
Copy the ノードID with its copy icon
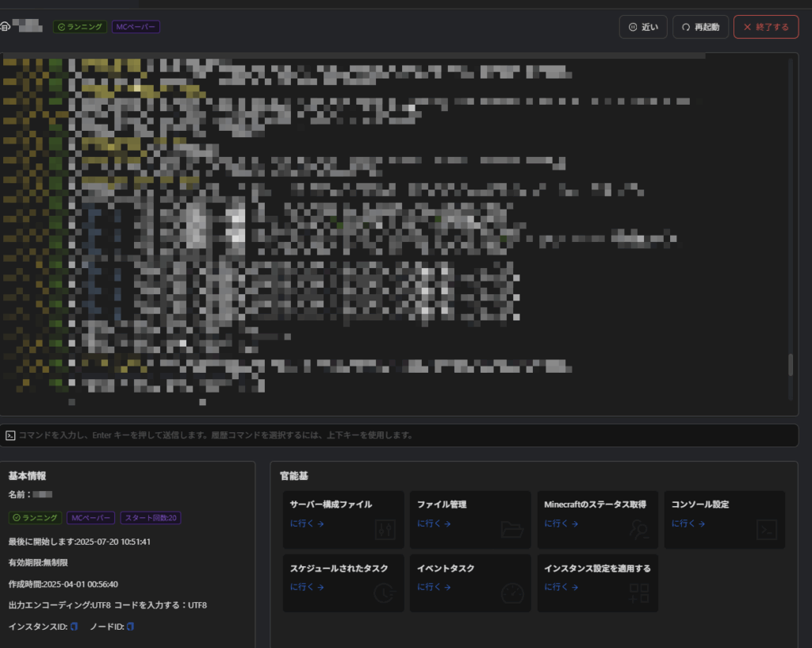click(130, 627)
